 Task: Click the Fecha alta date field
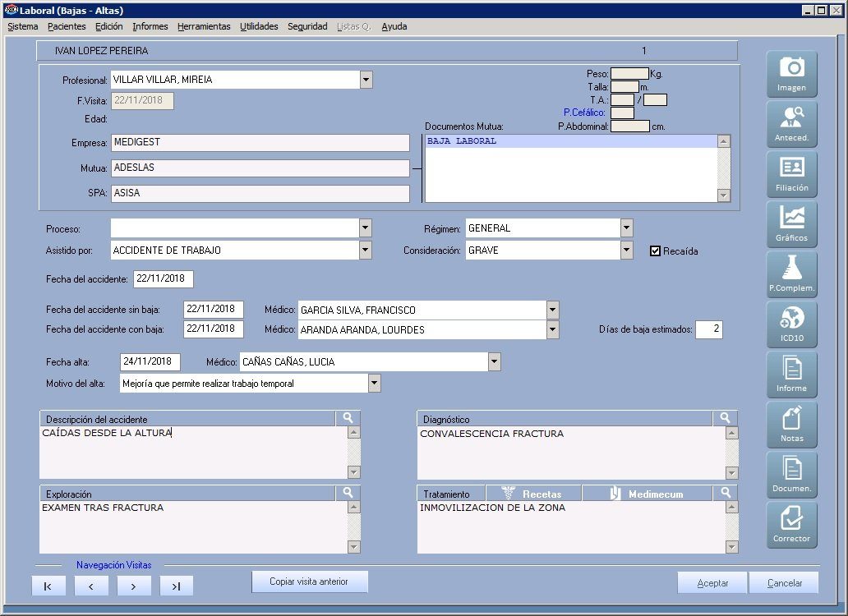pyautogui.click(x=150, y=361)
